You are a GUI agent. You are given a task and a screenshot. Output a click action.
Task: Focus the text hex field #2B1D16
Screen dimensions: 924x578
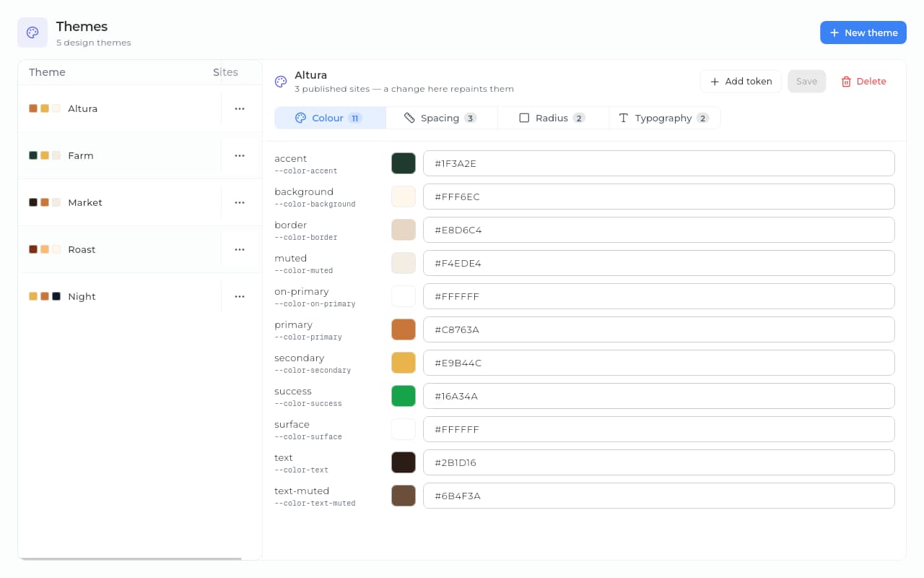pyautogui.click(x=659, y=462)
